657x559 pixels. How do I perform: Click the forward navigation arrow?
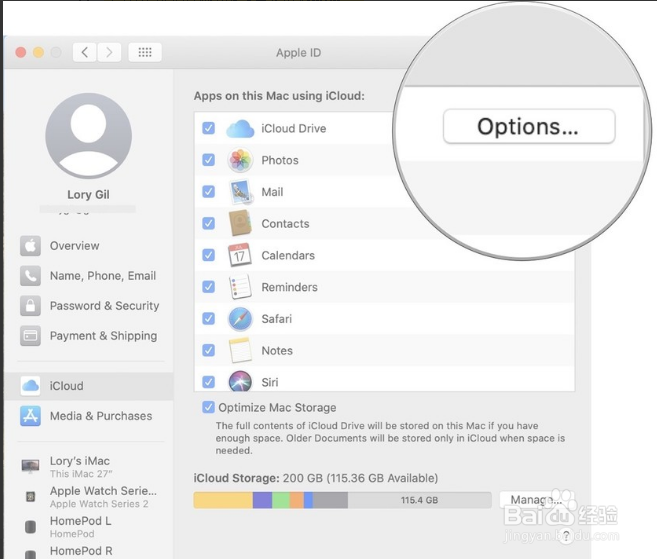coord(109,52)
